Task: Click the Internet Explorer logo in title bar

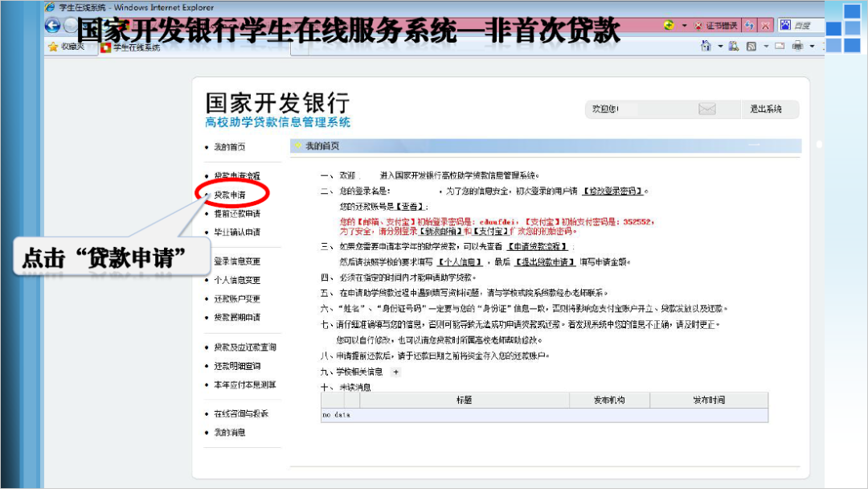Action: click(51, 7)
